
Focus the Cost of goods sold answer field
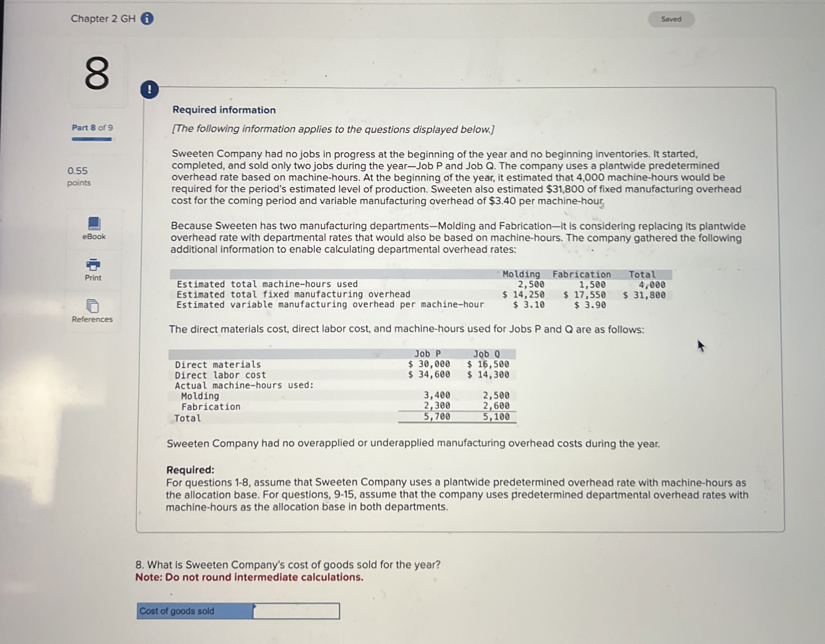click(x=296, y=610)
